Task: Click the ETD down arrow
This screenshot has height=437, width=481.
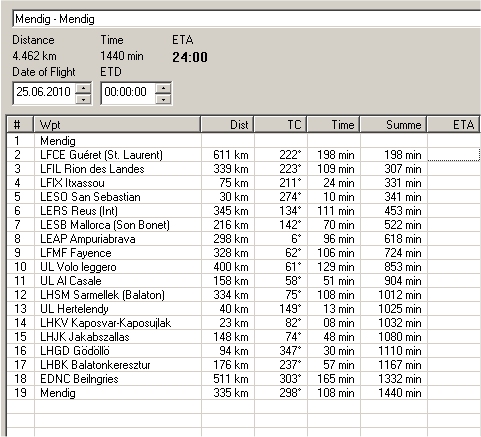Action: (x=163, y=99)
